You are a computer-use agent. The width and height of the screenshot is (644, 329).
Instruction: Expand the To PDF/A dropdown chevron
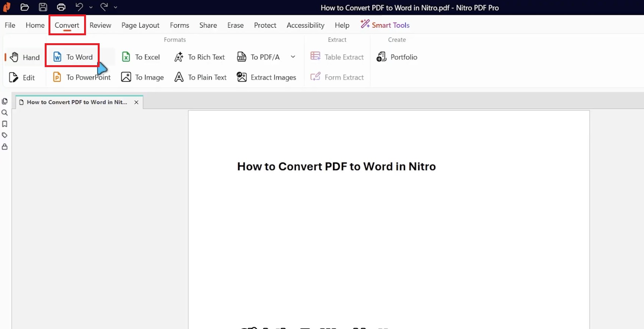click(293, 57)
